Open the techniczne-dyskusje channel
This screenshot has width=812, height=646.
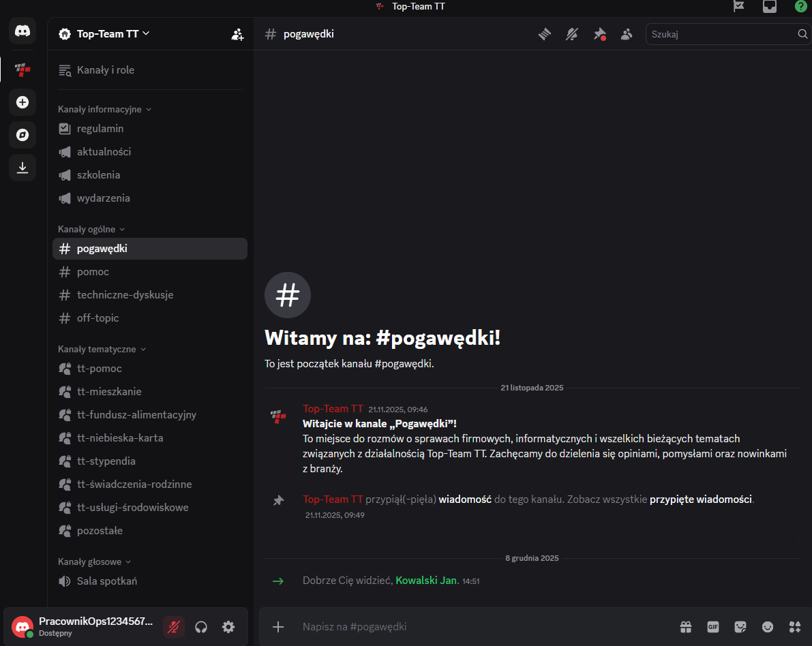click(x=150, y=295)
